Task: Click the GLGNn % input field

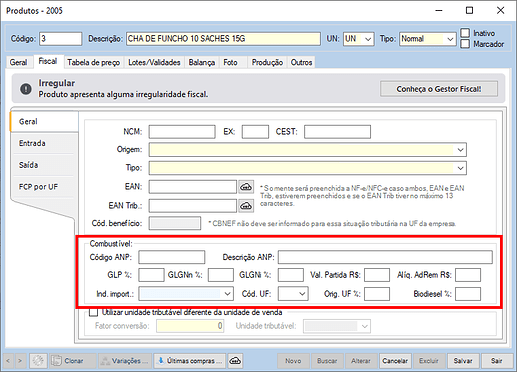Action: [x=221, y=275]
